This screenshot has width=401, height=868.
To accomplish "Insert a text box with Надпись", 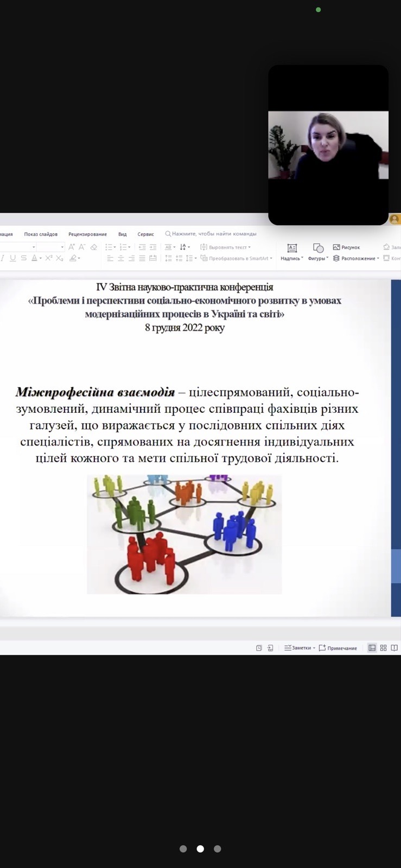I will pyautogui.click(x=292, y=252).
